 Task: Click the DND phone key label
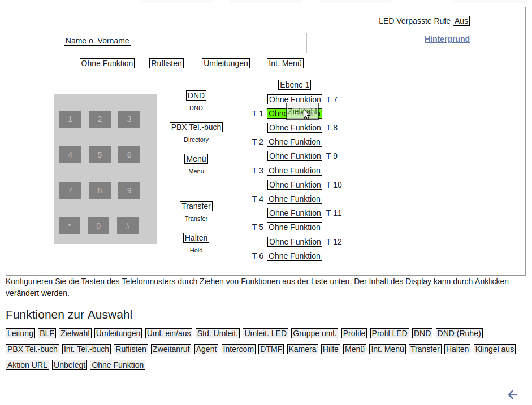(x=196, y=95)
